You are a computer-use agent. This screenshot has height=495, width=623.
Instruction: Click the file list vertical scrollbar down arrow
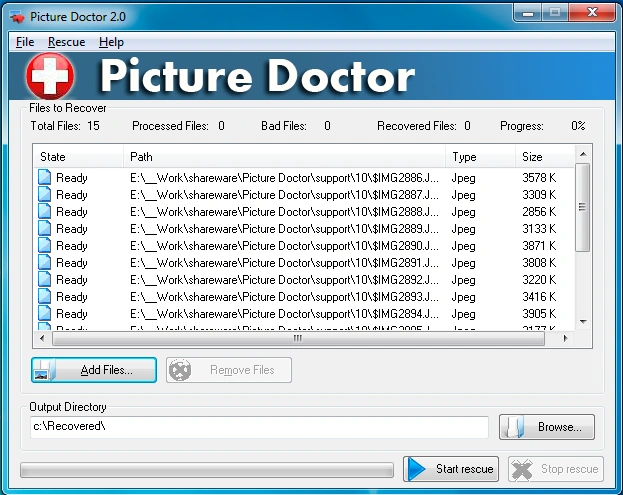583,322
